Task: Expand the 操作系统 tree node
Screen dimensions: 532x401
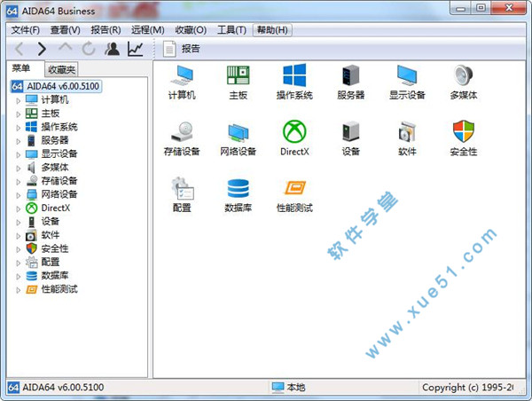Action: coord(19,128)
